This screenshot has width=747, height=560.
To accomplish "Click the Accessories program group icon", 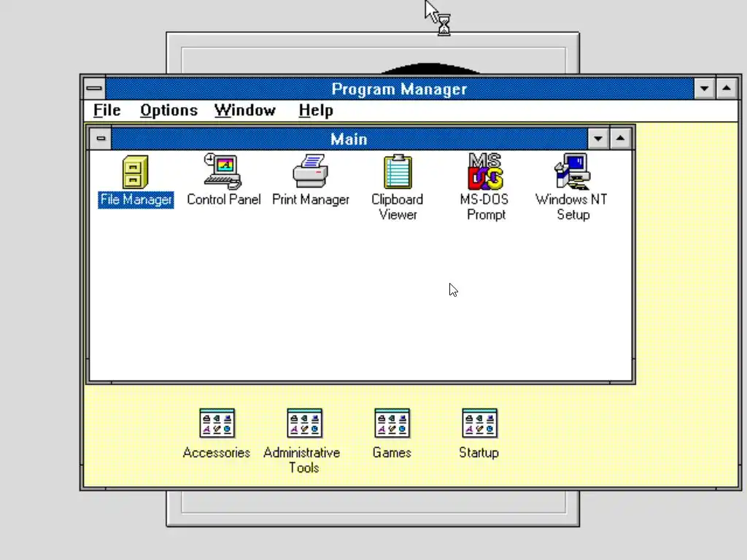I will pos(217,423).
